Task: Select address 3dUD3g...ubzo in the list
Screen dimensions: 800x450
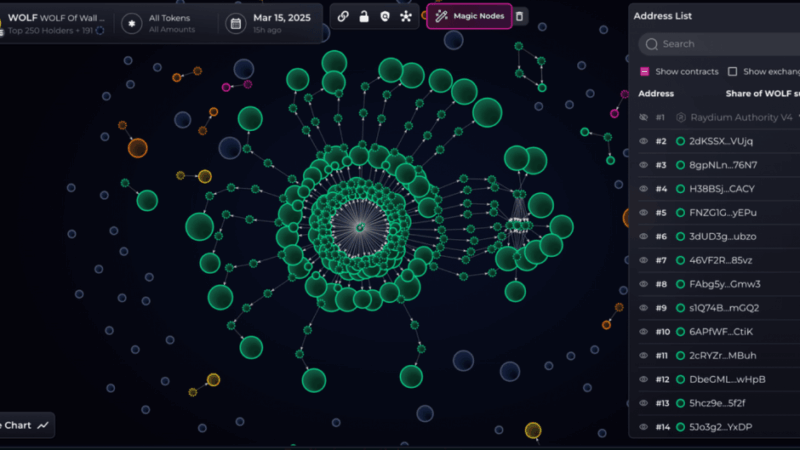Action: 722,236
